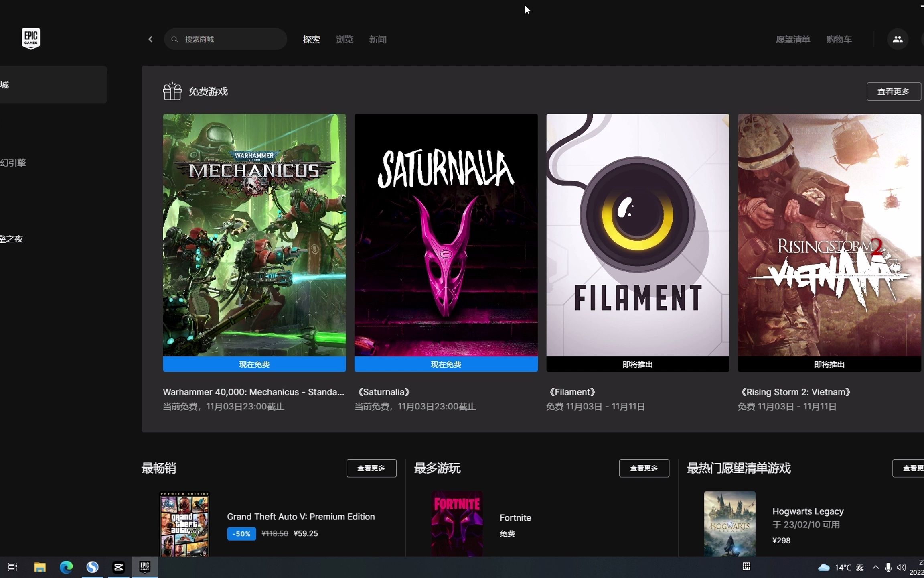The height and width of the screenshot is (578, 924).
Task: Open the Filament cover art
Action: 638,235
